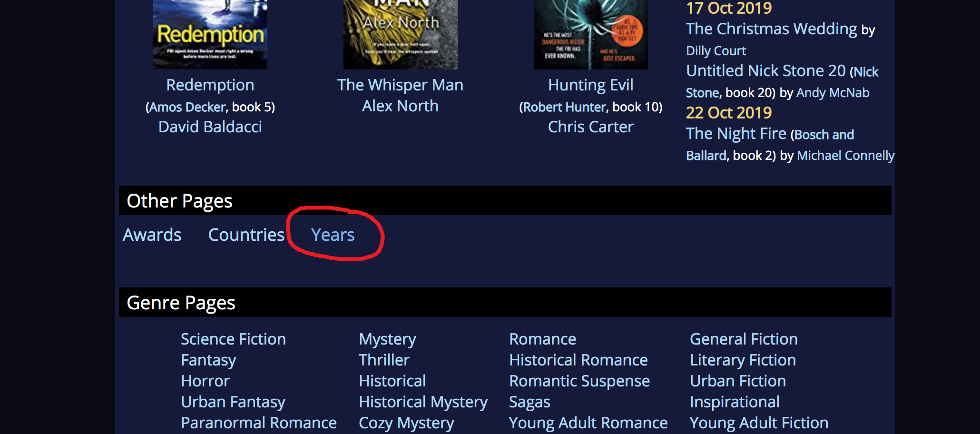Open Chris Carter author page
Viewport: 980px width, 434px height.
[x=591, y=127]
